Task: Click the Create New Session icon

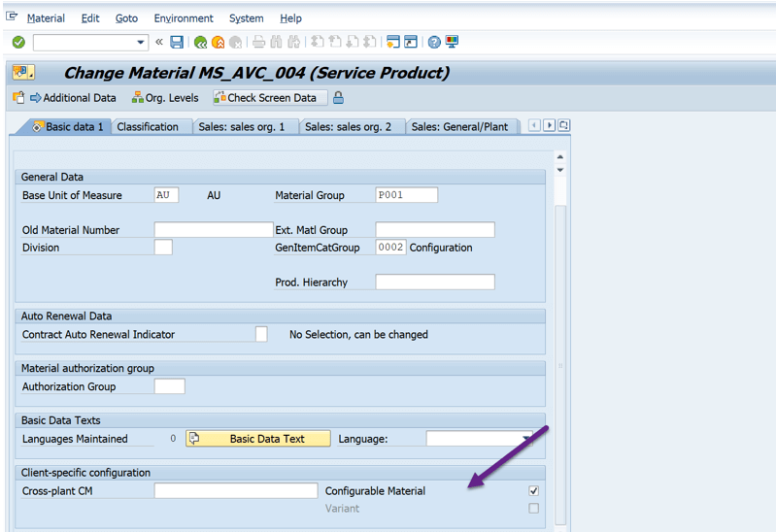Action: (393, 42)
